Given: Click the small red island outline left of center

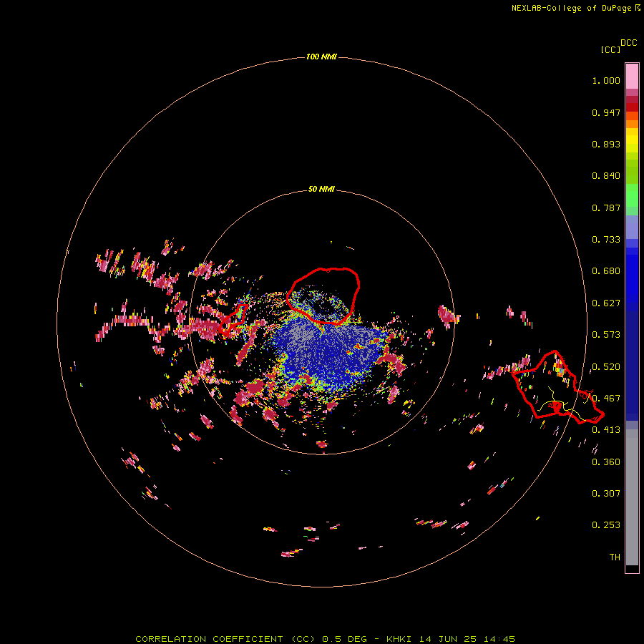Looking at the screenshot, I should 233,319.
